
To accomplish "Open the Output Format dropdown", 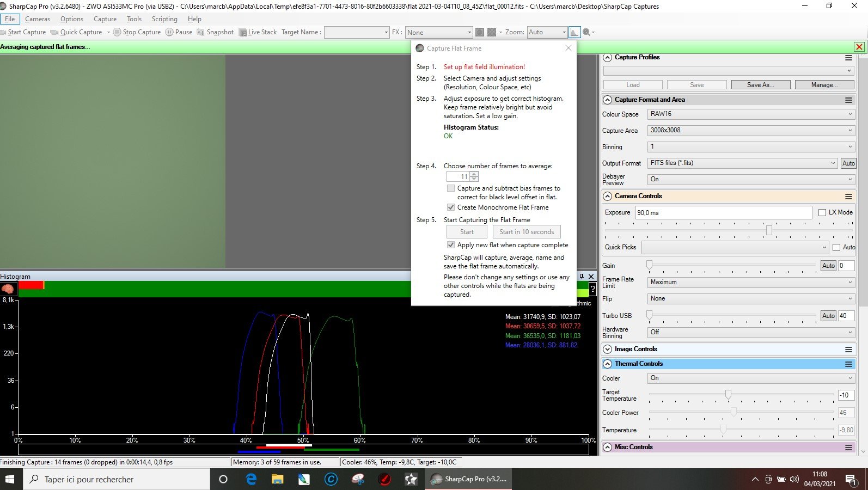I will tap(743, 163).
